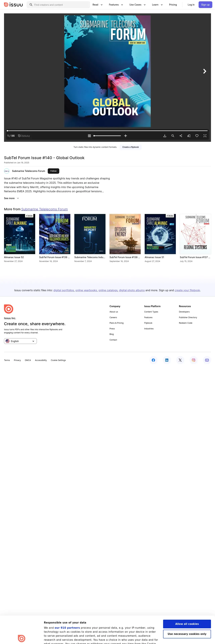Viewport: 215px width, 644px height.
Task: Open the Terms footer link
Action: (7, 360)
